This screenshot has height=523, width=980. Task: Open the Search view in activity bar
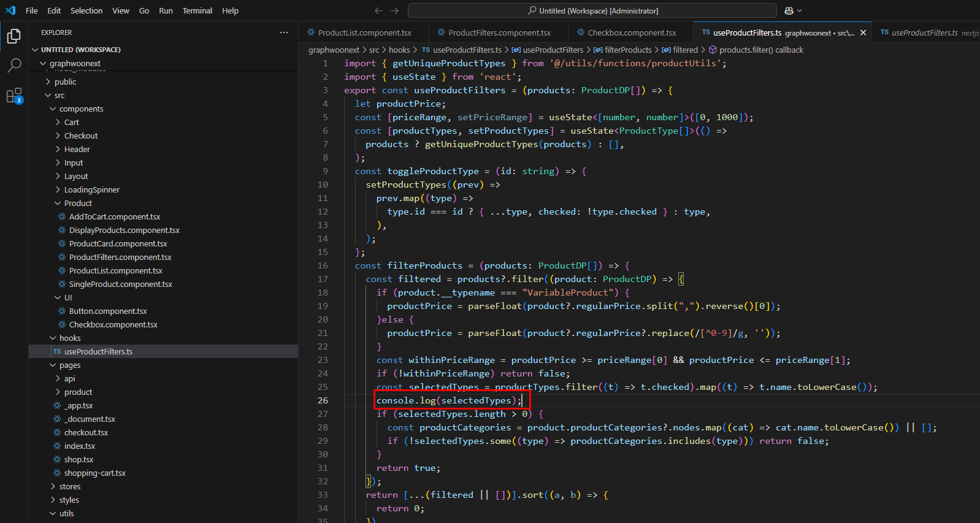tap(13, 66)
